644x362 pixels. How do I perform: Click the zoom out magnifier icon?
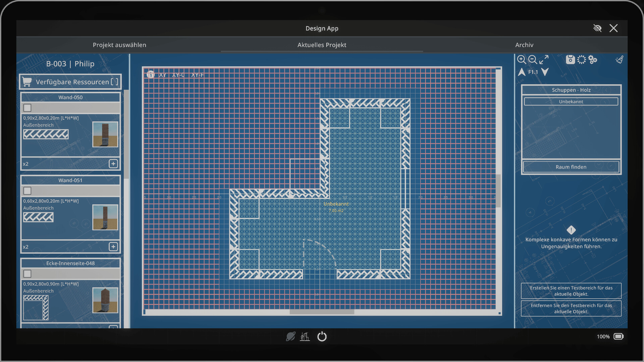532,60
